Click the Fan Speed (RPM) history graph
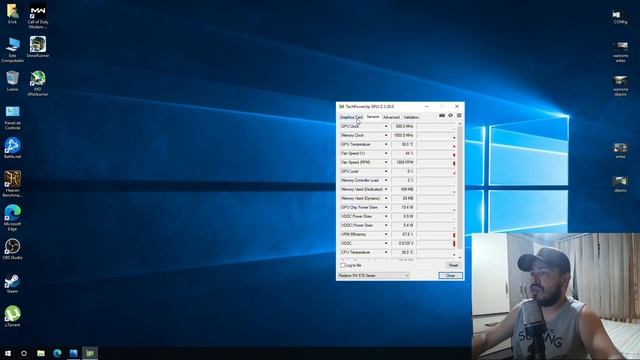The width and height of the screenshot is (640, 360). pos(436,162)
